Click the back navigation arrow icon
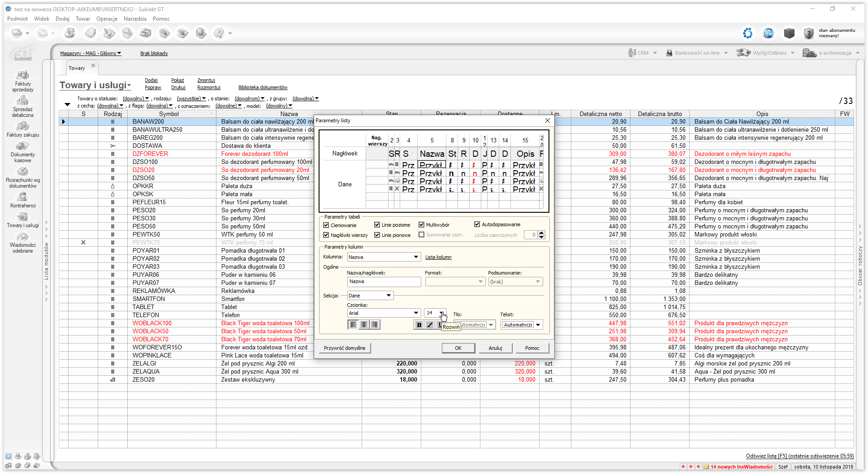Image resolution: width=868 pixels, height=473 pixels. click(17, 33)
